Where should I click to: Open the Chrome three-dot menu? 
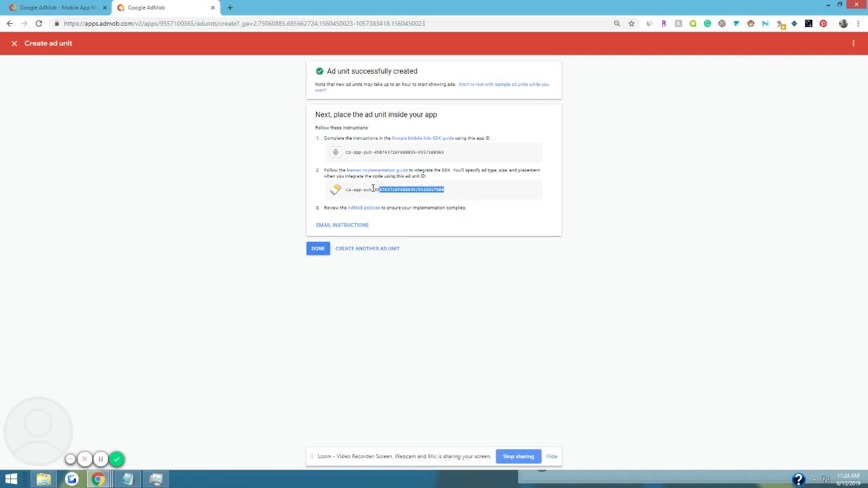[x=857, y=24]
